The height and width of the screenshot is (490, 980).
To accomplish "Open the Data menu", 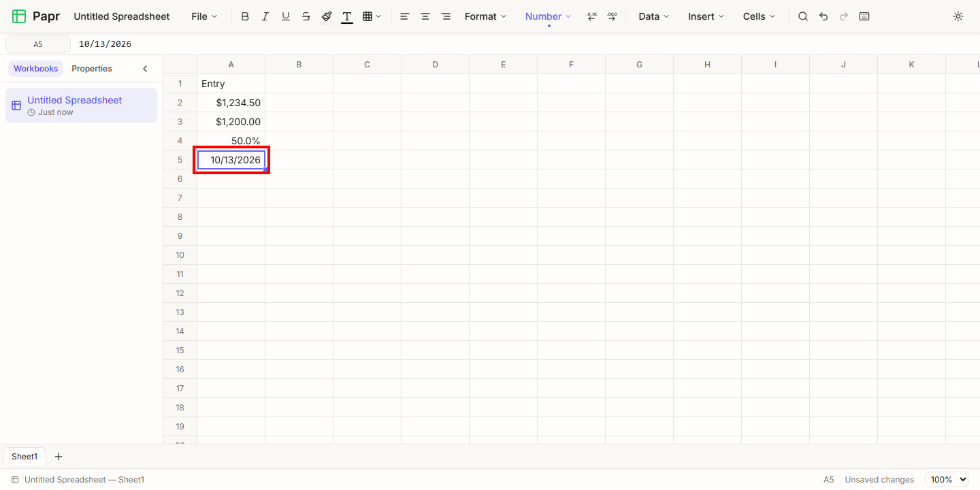I will pyautogui.click(x=654, y=16).
